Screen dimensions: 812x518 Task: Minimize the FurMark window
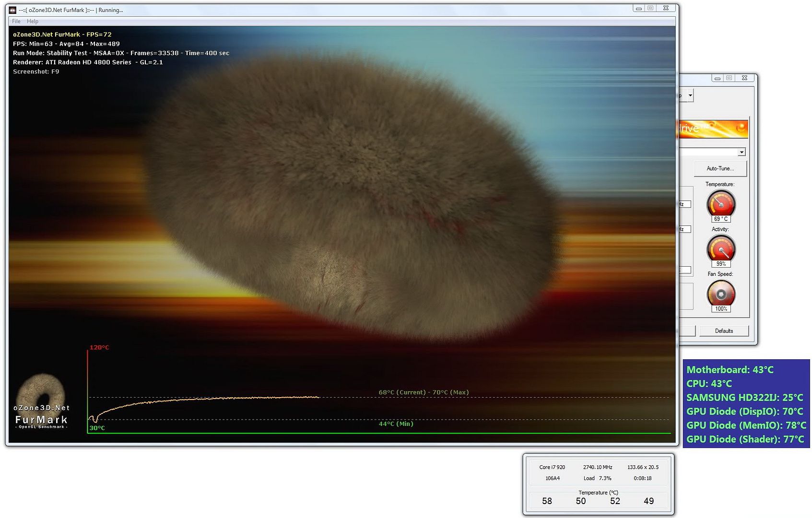pyautogui.click(x=639, y=8)
